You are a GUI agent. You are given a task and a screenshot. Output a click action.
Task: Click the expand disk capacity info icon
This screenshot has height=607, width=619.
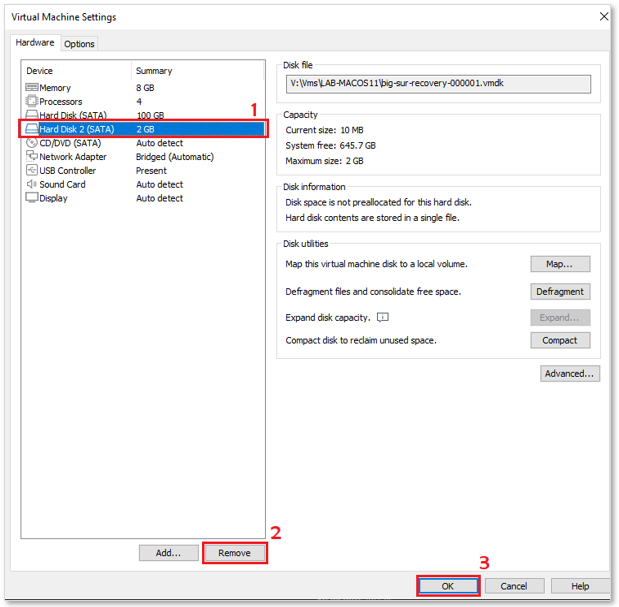click(383, 317)
